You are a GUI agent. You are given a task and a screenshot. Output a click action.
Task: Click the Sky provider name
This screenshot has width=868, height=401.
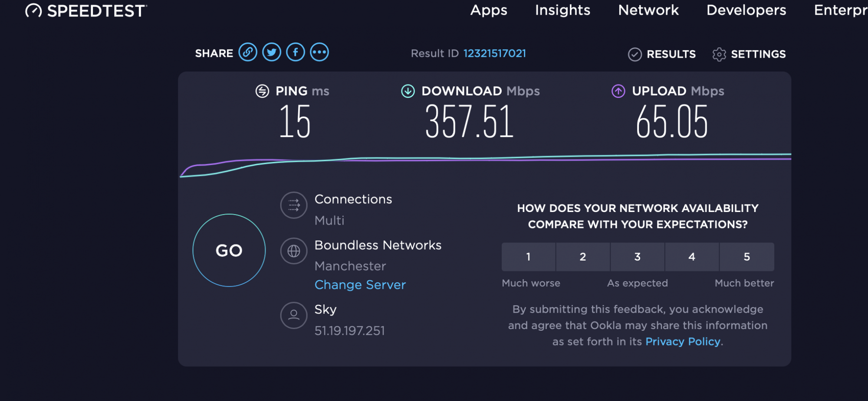click(x=325, y=310)
